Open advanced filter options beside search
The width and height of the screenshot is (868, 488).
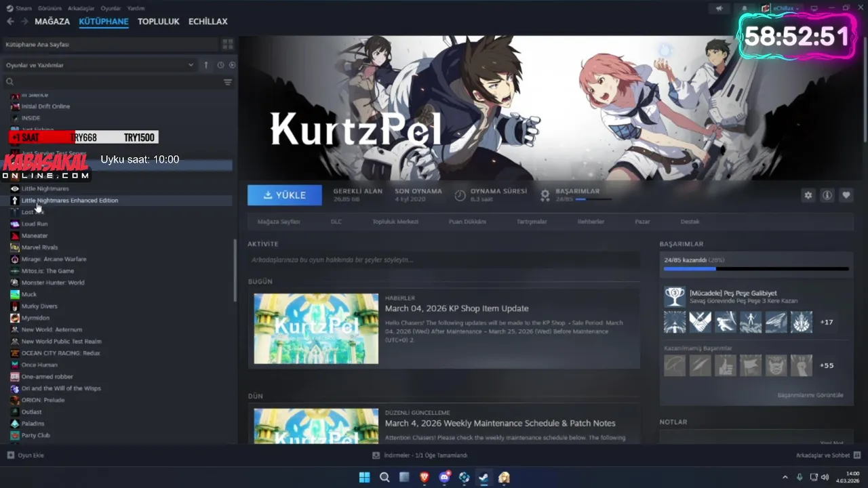(228, 82)
